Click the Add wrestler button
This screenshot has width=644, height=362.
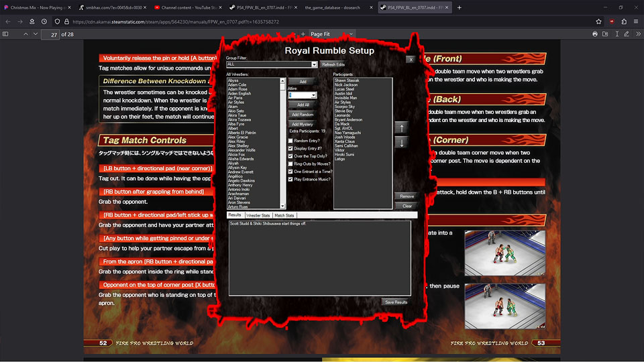(303, 82)
